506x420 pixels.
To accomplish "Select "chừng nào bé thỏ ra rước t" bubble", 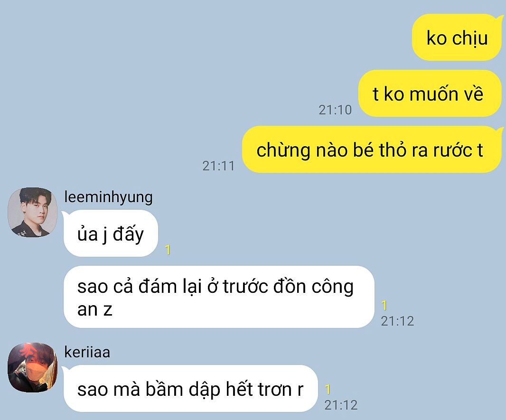I will pyautogui.click(x=372, y=149).
